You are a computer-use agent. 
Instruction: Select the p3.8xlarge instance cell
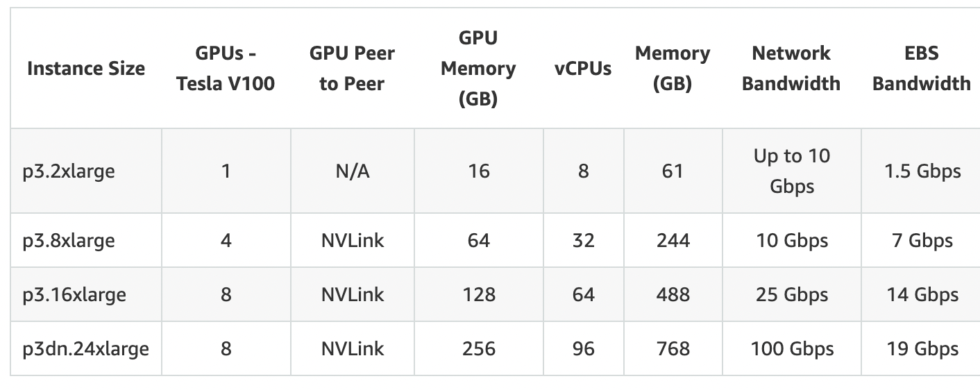pos(86,240)
